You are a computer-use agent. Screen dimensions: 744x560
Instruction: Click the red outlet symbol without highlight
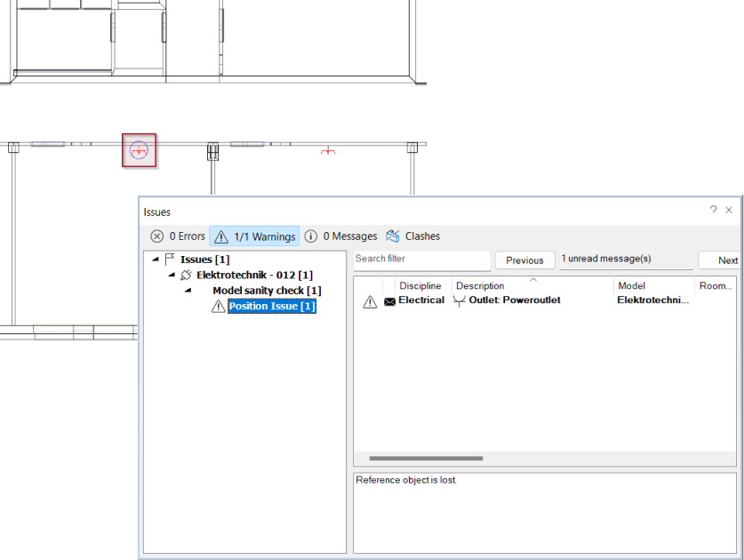coord(328,151)
